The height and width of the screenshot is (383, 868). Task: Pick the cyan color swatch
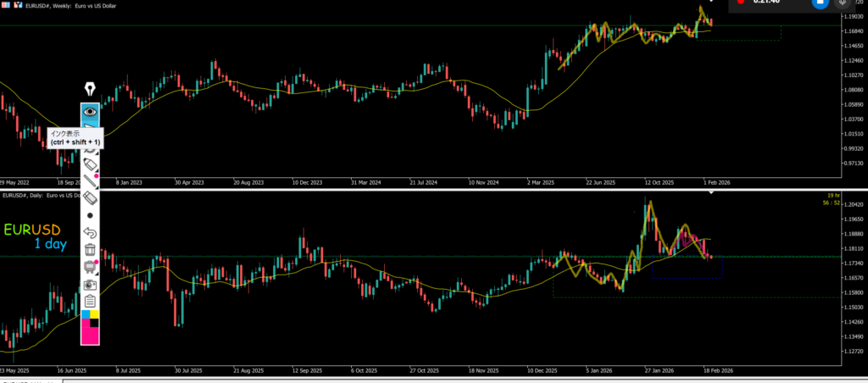(x=85, y=314)
